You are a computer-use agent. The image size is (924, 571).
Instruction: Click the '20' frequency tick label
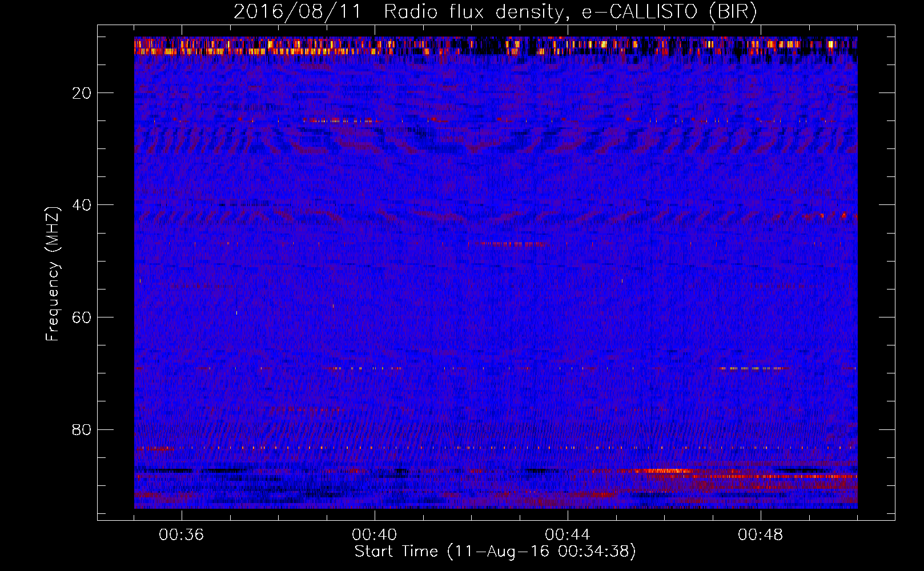click(x=82, y=93)
